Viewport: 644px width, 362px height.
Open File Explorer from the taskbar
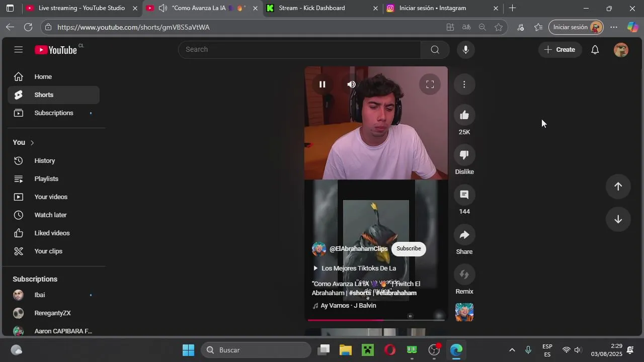click(x=346, y=350)
